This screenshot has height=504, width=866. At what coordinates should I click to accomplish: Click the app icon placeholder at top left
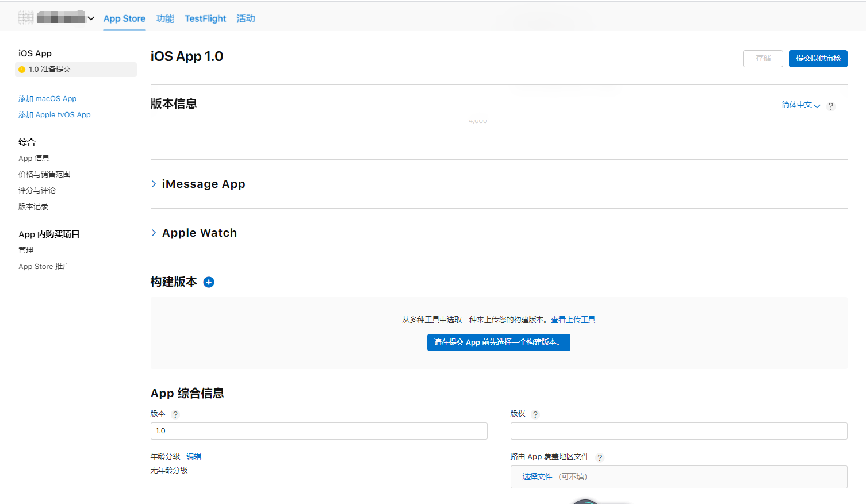coord(26,18)
